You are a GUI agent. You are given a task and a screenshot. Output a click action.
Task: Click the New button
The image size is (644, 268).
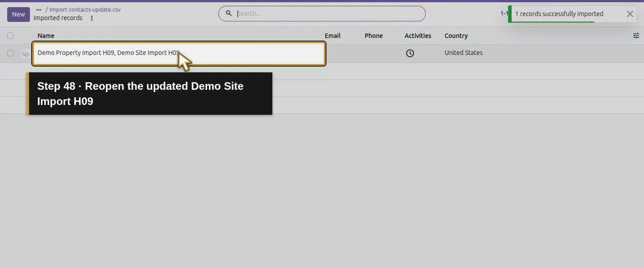pyautogui.click(x=18, y=14)
